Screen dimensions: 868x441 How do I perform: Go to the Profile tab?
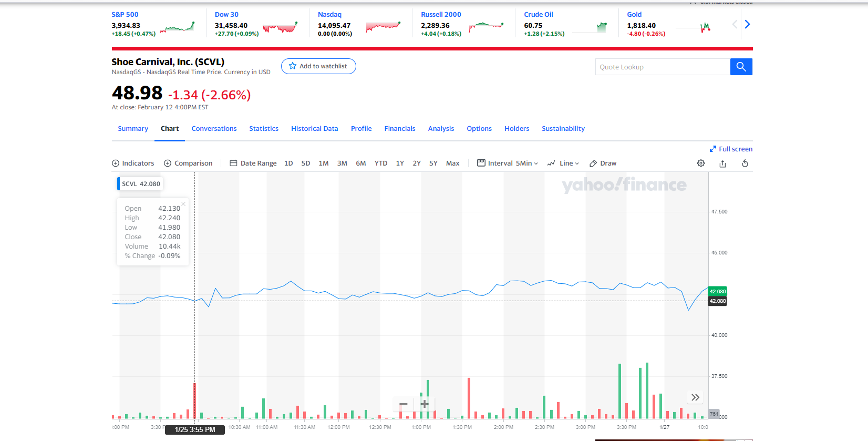(361, 129)
